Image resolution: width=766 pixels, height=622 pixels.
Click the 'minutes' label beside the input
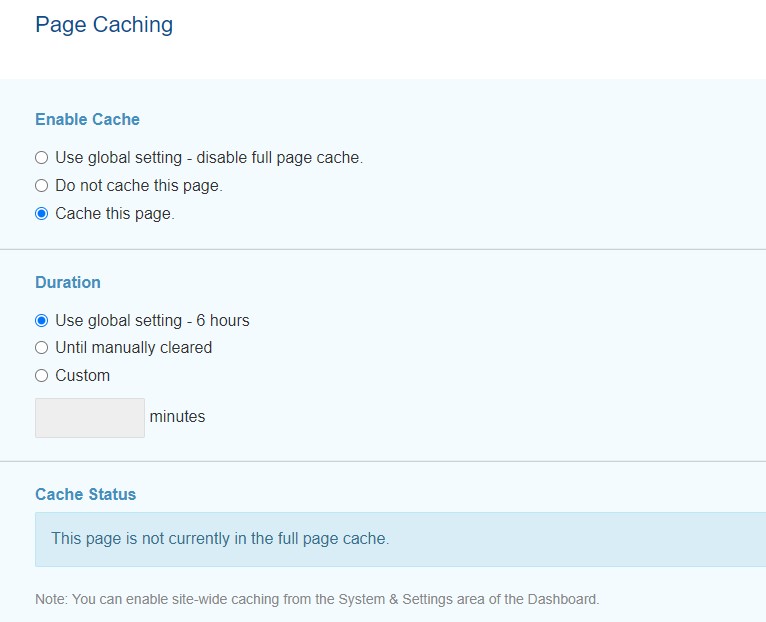(177, 417)
